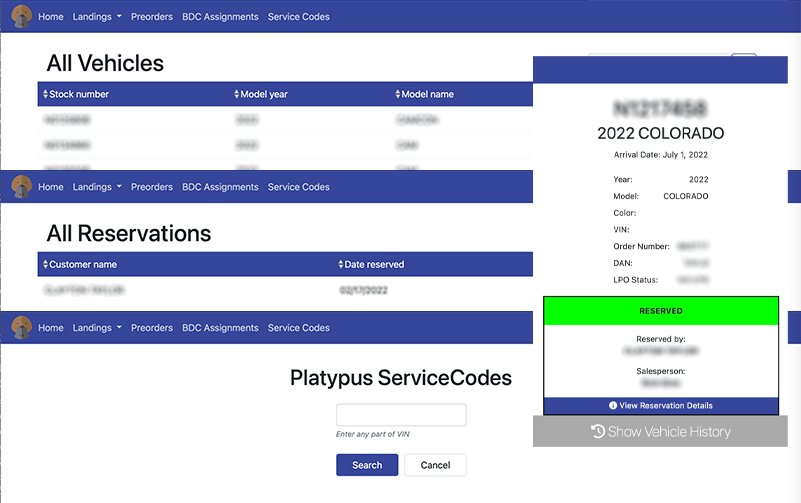This screenshot has width=801, height=503.
Task: Click the user avatar above Platypus ServiceCodes
Action: (x=21, y=328)
